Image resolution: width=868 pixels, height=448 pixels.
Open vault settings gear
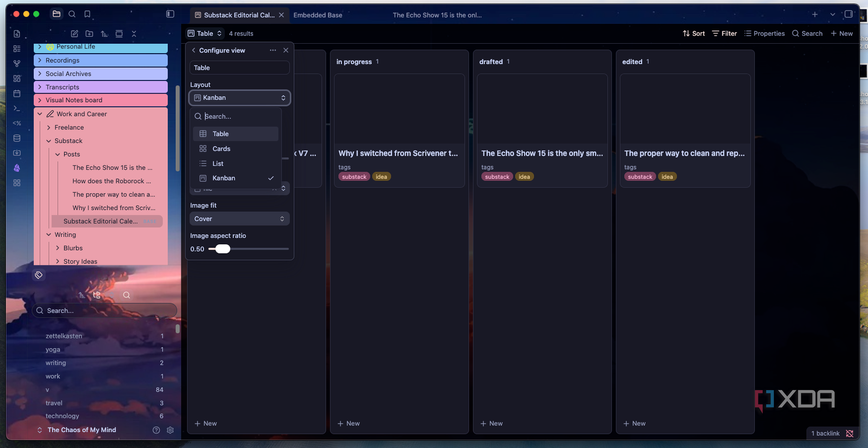[x=170, y=430]
